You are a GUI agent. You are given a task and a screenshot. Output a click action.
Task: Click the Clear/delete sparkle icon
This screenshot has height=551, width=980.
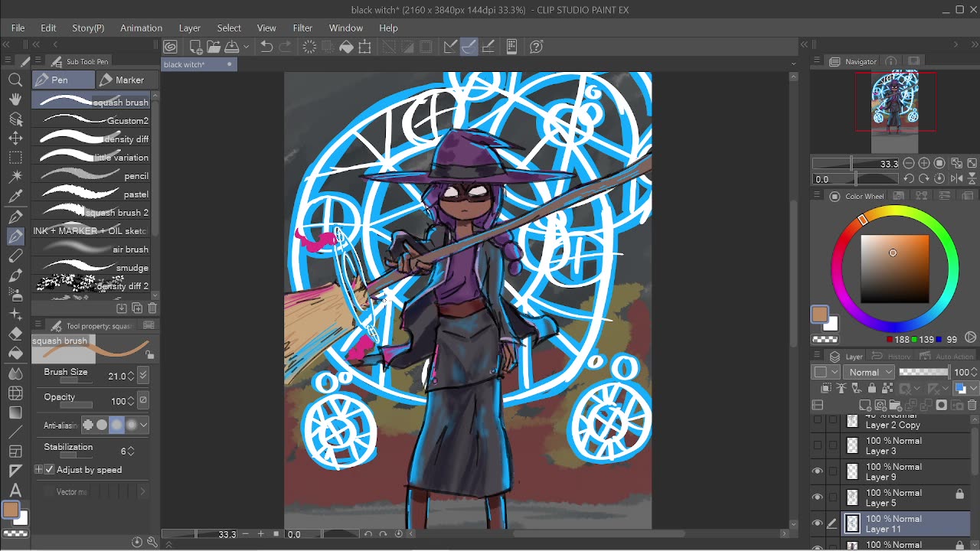pos(309,47)
